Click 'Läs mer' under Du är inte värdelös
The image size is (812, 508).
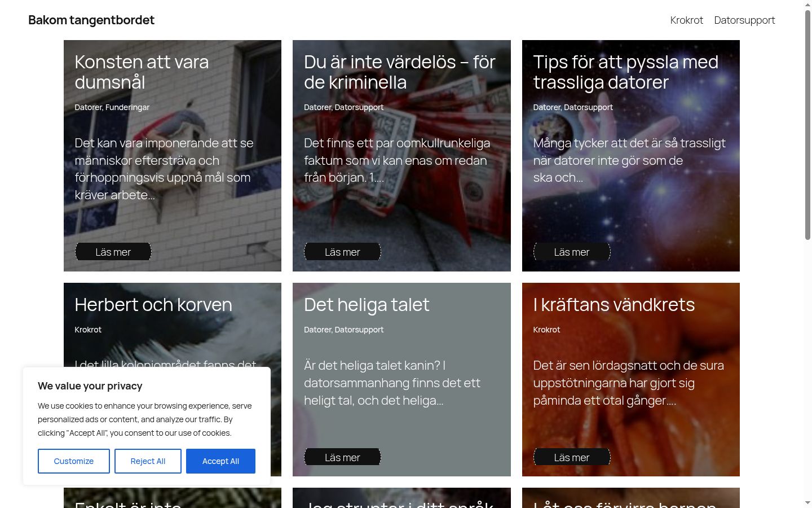(x=342, y=252)
